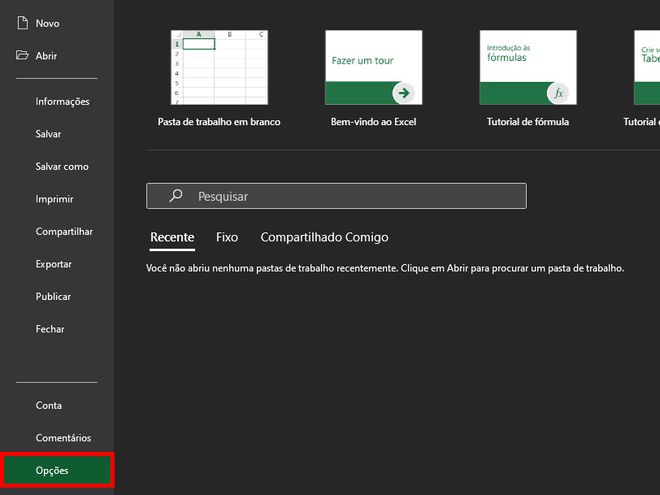Click the Novo label in sidebar
This screenshot has width=660, height=495.
point(47,23)
